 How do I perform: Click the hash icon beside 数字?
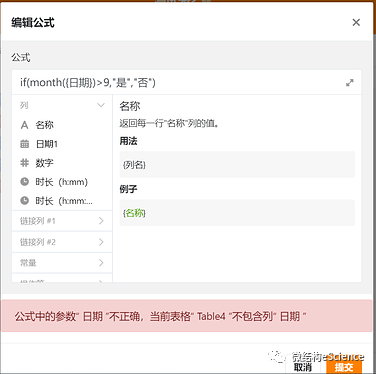click(25, 163)
